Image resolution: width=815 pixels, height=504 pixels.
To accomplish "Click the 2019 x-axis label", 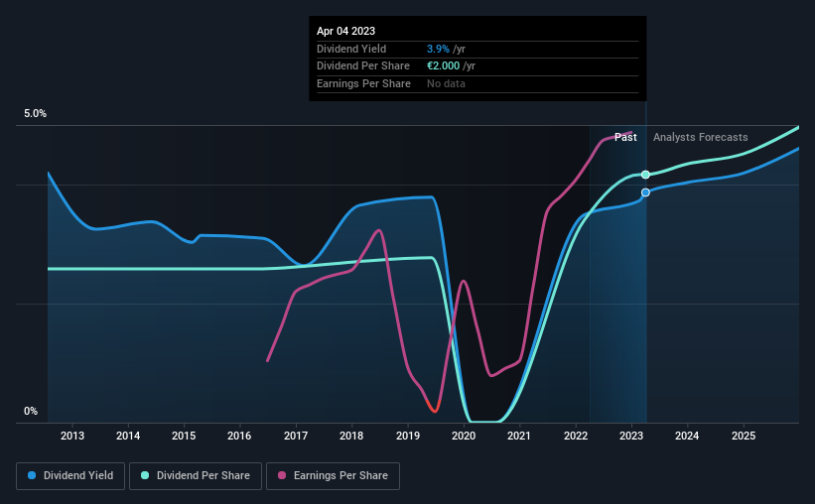I will [x=408, y=436].
